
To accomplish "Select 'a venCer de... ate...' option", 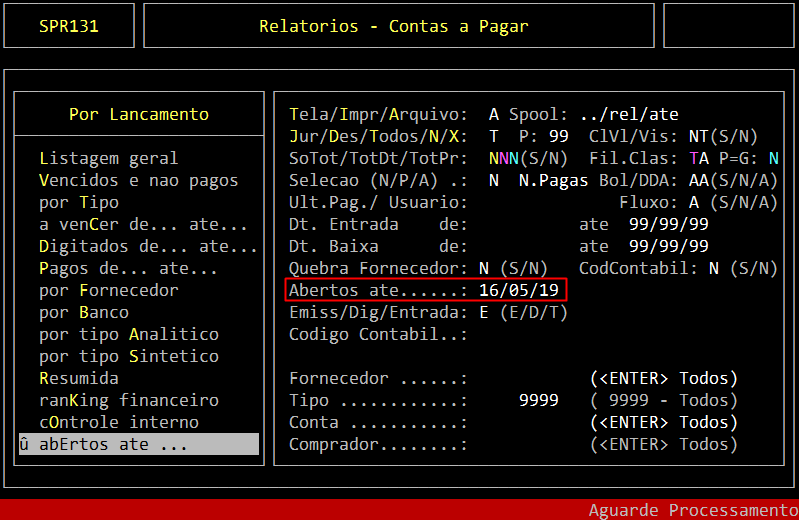I will click(143, 224).
